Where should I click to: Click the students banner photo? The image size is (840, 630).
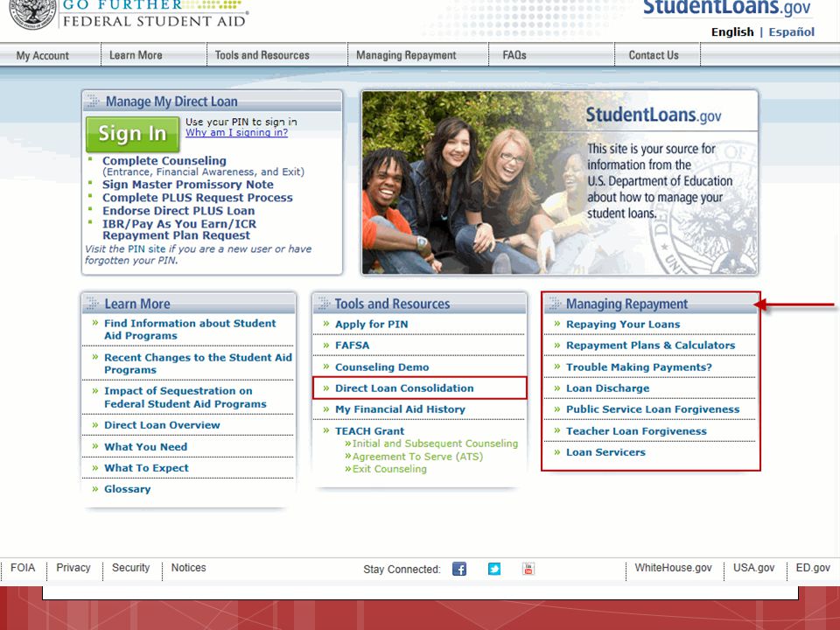point(560,183)
